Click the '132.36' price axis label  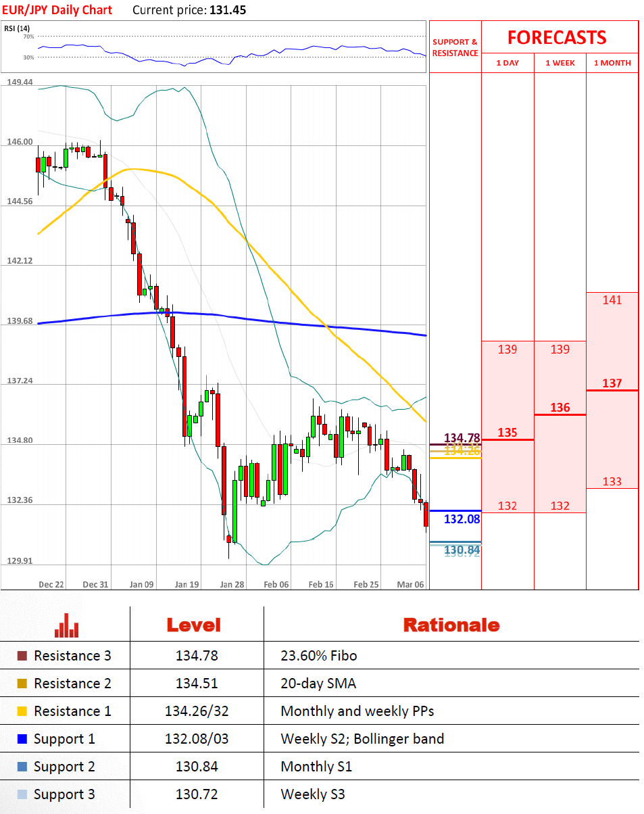(x=20, y=500)
